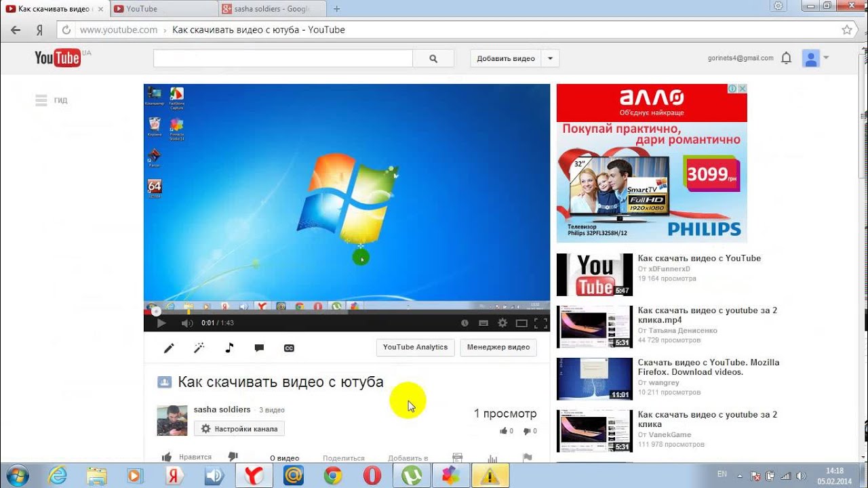This screenshot has width=868, height=488.
Task: Open the annotations speech bubble icon
Action: pyautogui.click(x=259, y=348)
